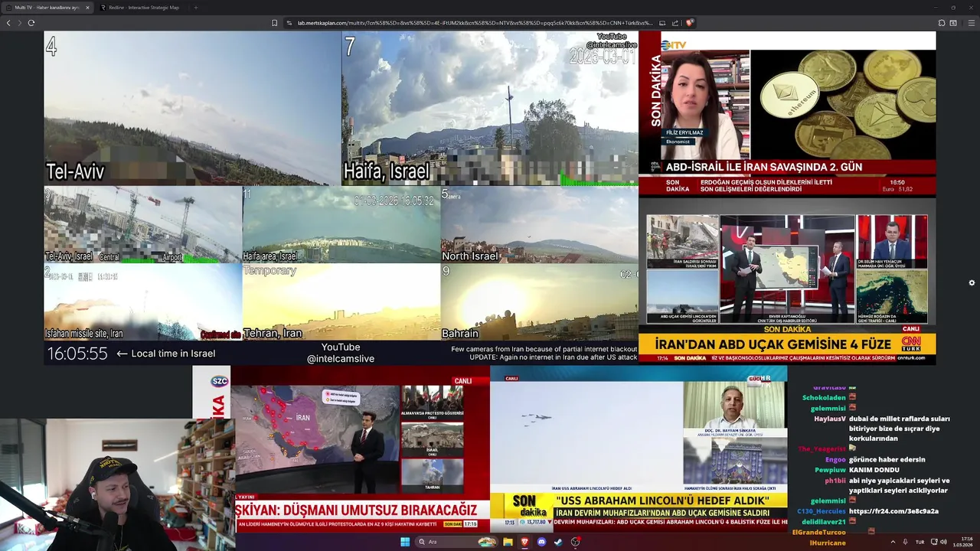This screenshot has width=980, height=551.
Task: Click the 16:05:55 Israel local time text
Action: pyautogui.click(x=77, y=354)
